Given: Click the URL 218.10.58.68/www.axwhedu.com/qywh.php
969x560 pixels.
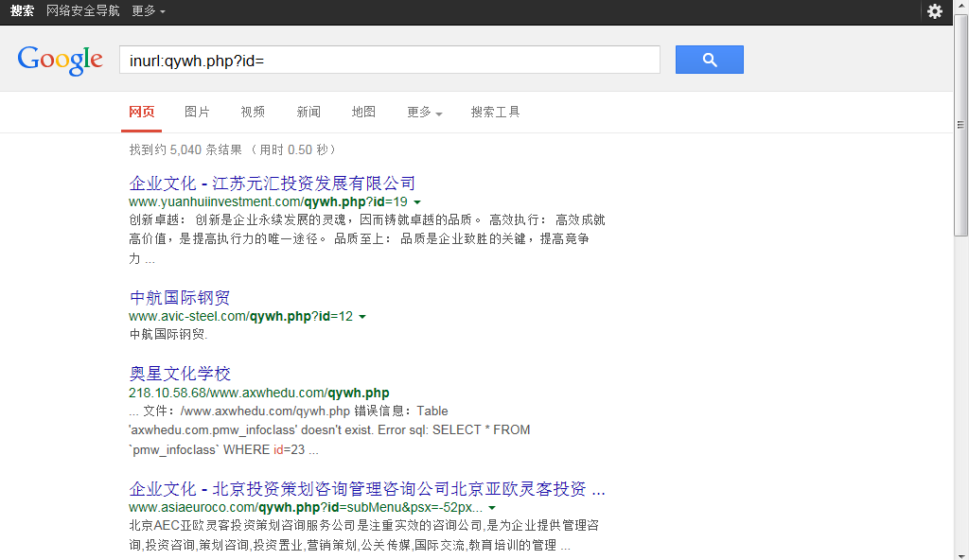Looking at the screenshot, I should coord(259,393).
